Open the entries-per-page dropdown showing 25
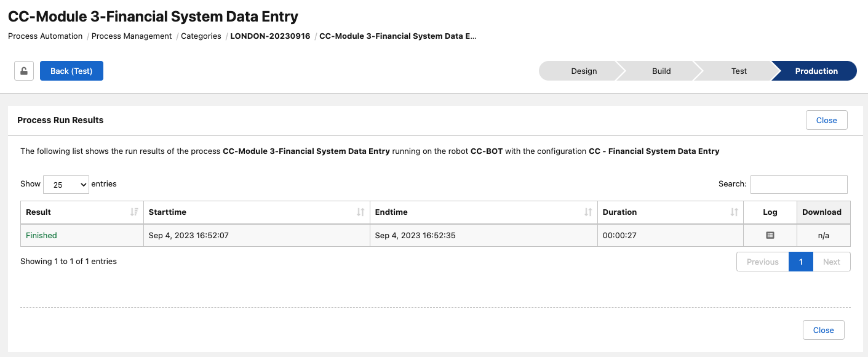The image size is (868, 357). click(65, 184)
